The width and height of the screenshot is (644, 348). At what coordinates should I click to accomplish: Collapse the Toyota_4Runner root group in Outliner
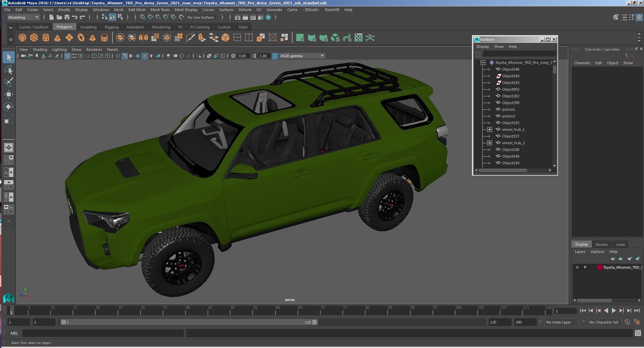483,63
